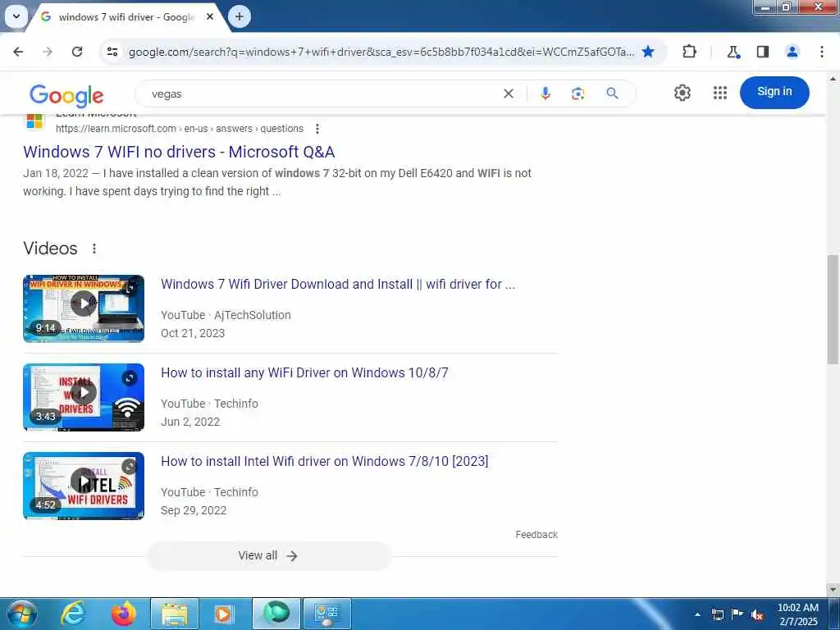The width and height of the screenshot is (840, 630).
Task: Click the Feedback link under videos
Action: click(536, 535)
